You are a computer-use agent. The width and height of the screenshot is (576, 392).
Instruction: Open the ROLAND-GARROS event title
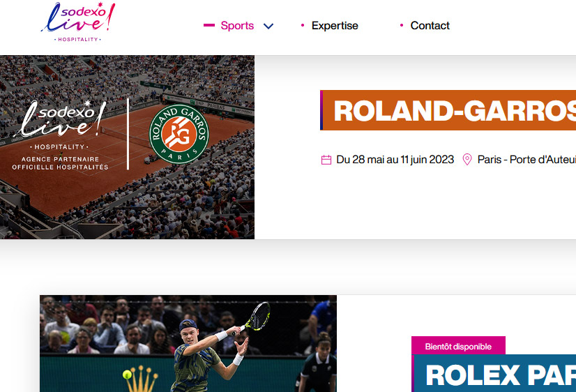[449, 110]
